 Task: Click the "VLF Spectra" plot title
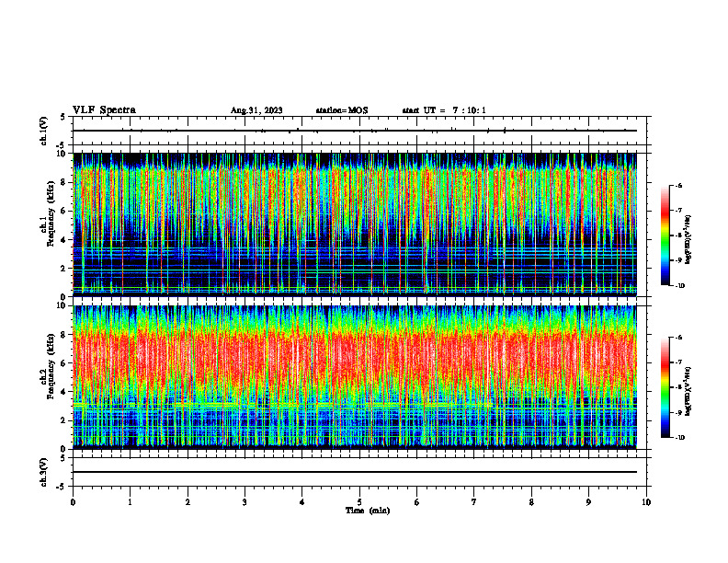[x=104, y=110]
